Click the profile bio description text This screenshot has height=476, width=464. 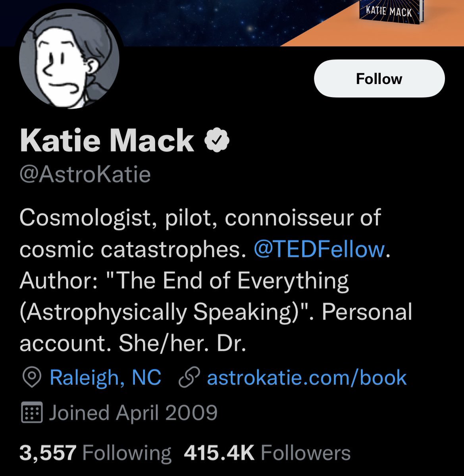(x=216, y=280)
